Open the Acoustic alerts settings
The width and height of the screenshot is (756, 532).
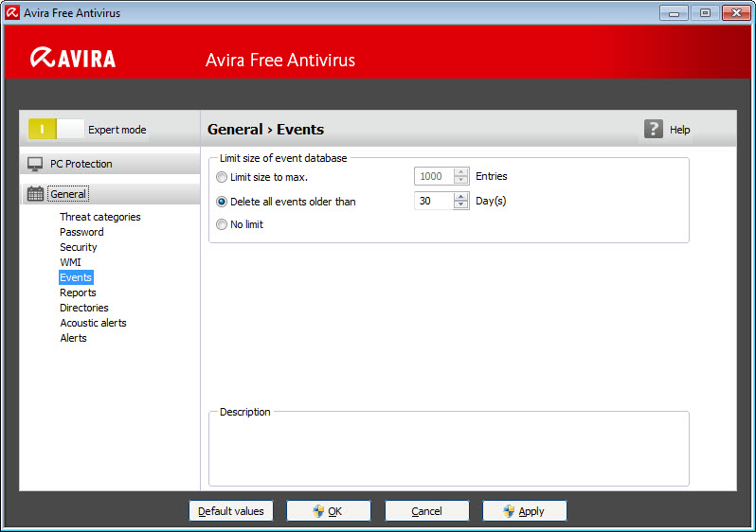click(x=93, y=323)
